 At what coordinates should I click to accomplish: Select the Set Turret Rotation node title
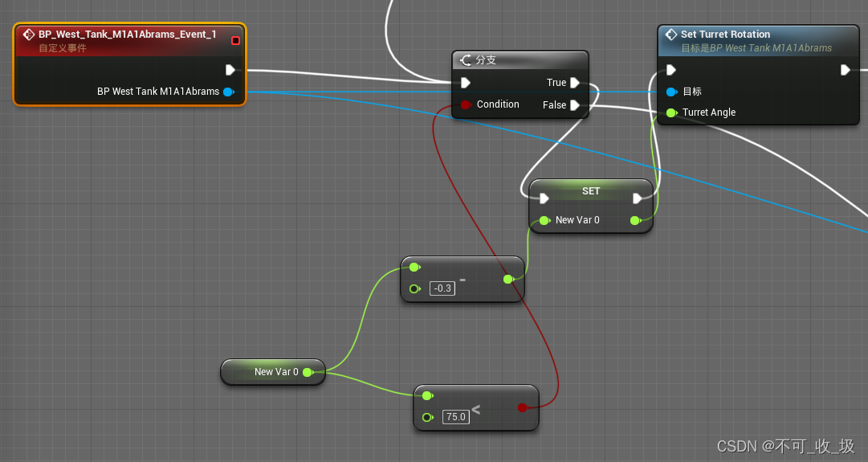[x=725, y=35]
